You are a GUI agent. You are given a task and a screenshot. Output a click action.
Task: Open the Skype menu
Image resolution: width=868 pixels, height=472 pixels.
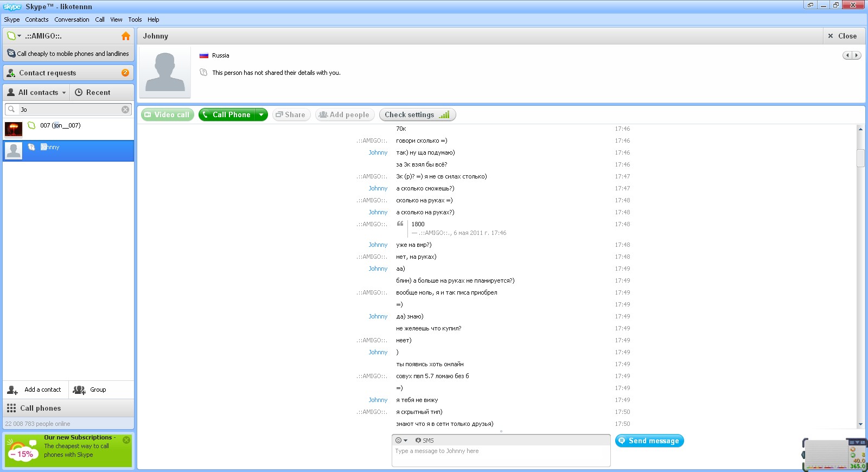point(12,20)
